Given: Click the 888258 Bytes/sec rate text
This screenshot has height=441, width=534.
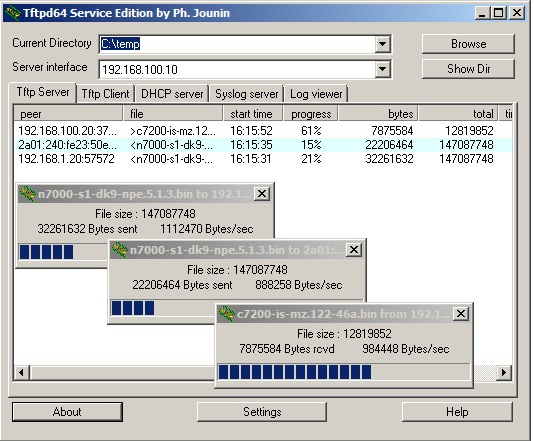Looking at the screenshot, I should pos(299,285).
